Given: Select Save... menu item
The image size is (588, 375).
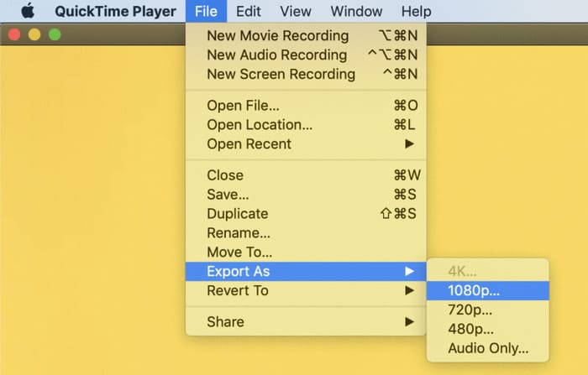Looking at the screenshot, I should [306, 194].
